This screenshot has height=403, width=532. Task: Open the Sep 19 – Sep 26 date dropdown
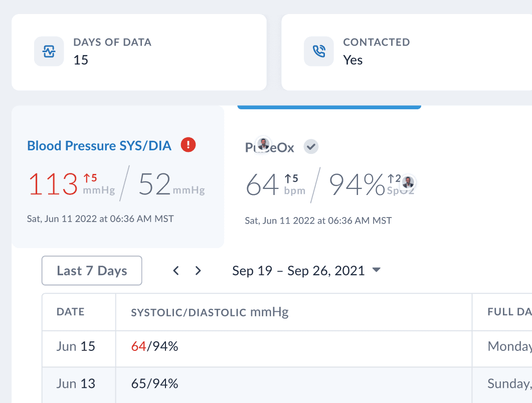click(x=377, y=271)
